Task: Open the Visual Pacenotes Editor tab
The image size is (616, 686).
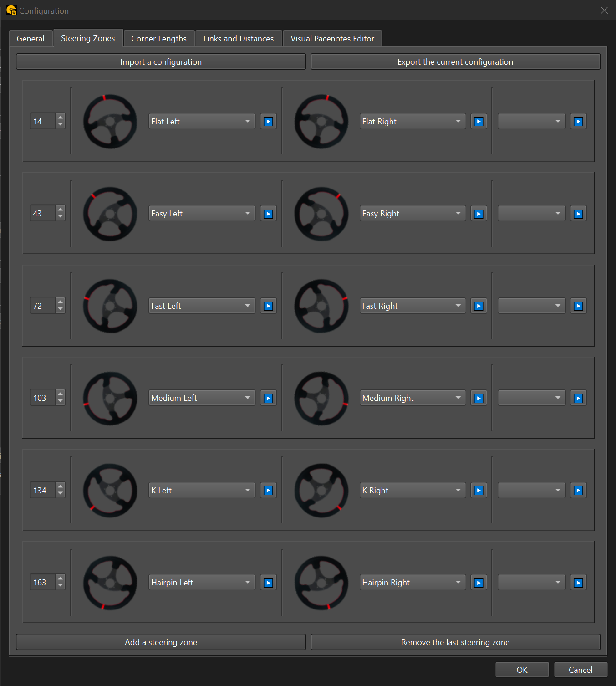Action: click(332, 39)
